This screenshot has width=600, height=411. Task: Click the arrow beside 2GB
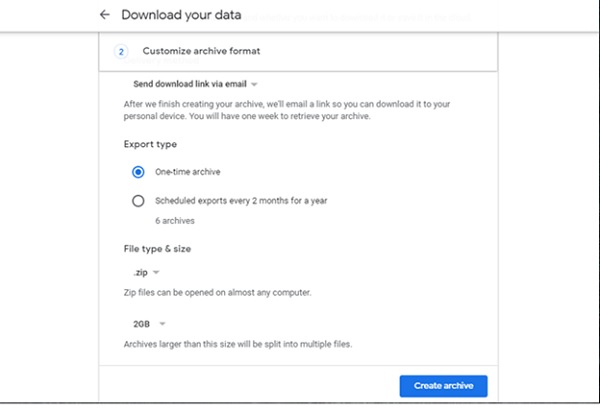click(162, 324)
